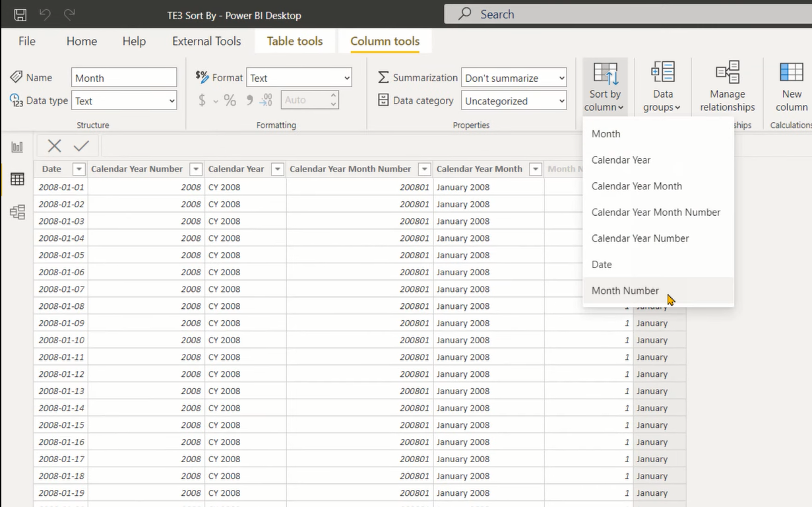
Task: Switch to the Home tab
Action: 82,41
